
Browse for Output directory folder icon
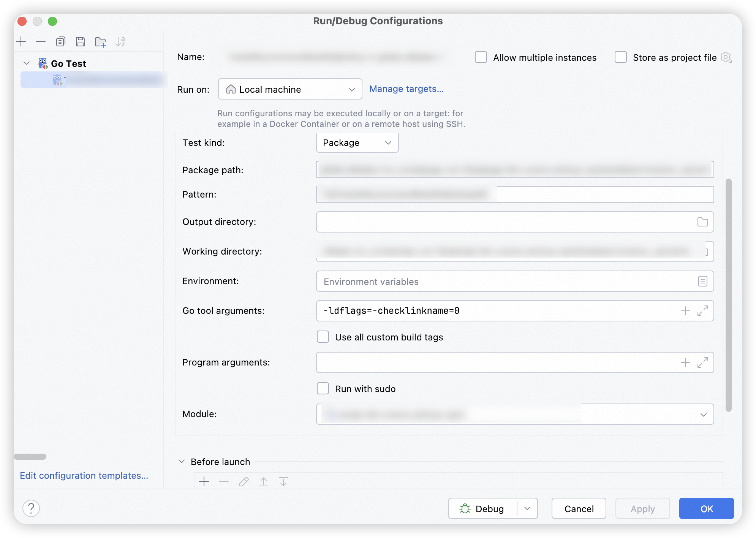tap(702, 222)
